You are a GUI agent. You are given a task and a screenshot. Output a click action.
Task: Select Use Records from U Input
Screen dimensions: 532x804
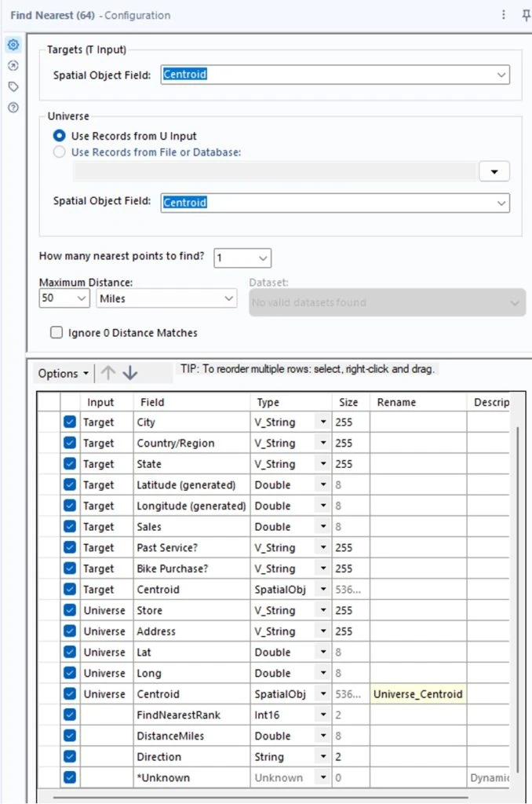coord(60,136)
